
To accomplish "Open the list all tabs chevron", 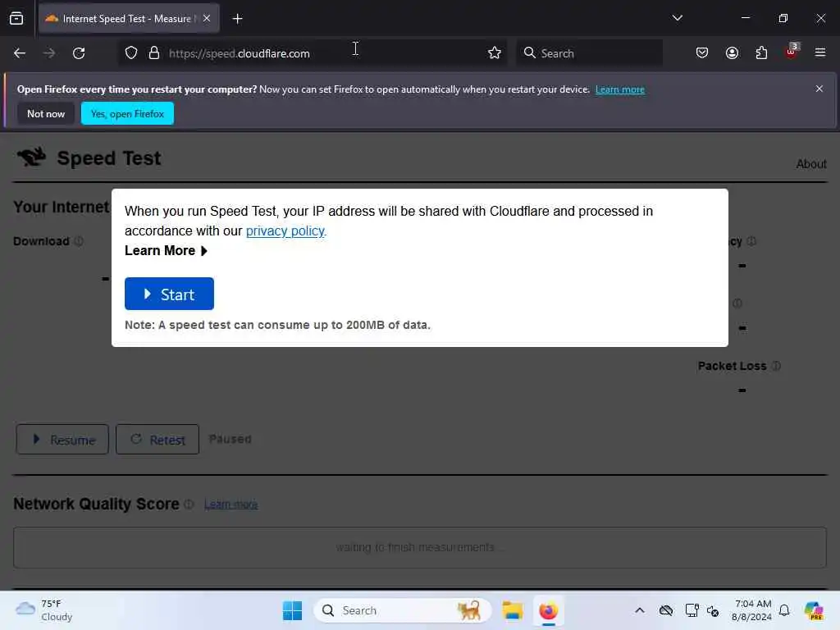I will [x=677, y=18].
